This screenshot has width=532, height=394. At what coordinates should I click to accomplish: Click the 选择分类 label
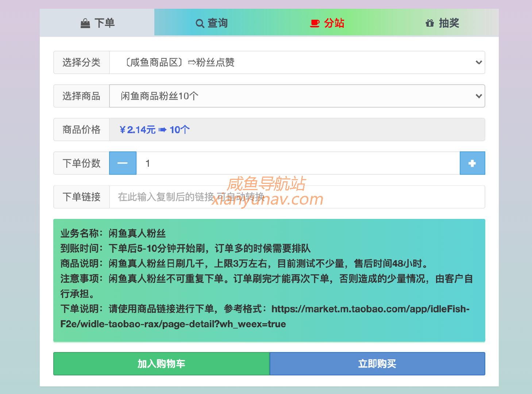[x=81, y=62]
